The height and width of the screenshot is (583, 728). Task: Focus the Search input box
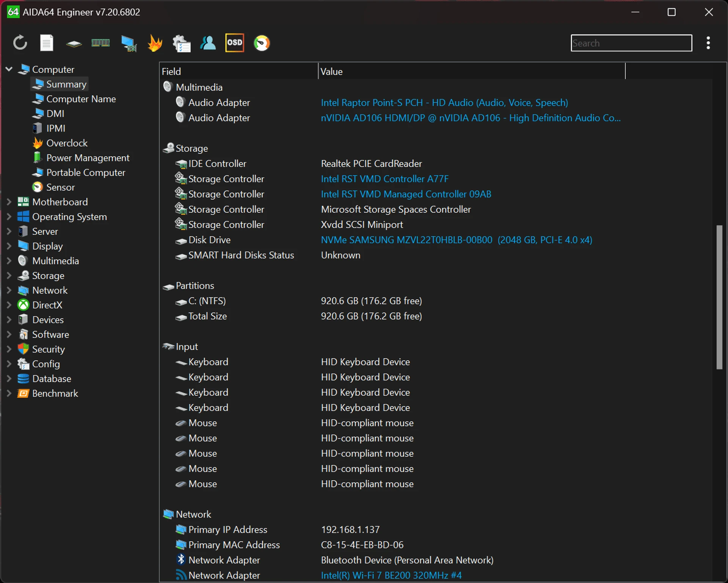(631, 43)
